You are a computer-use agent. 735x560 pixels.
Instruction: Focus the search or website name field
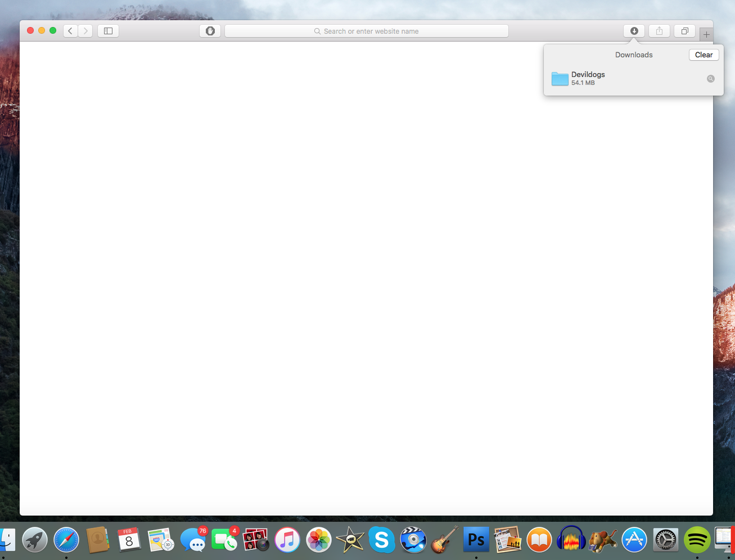point(367,31)
